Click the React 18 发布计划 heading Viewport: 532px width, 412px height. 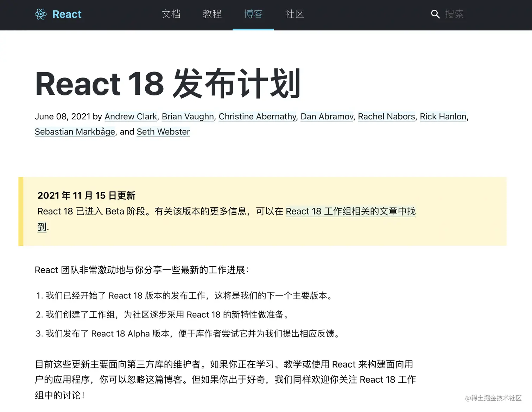tap(168, 83)
